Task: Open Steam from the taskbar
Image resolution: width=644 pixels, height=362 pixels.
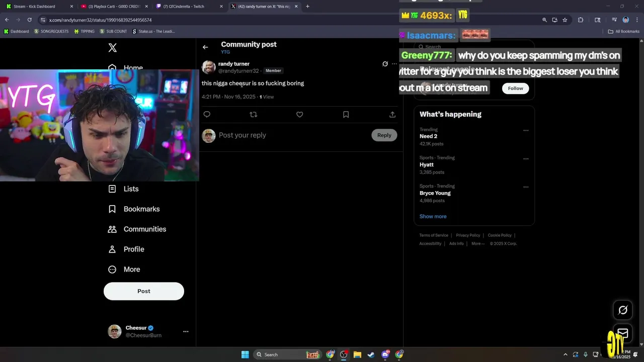Action: pyautogui.click(x=371, y=355)
